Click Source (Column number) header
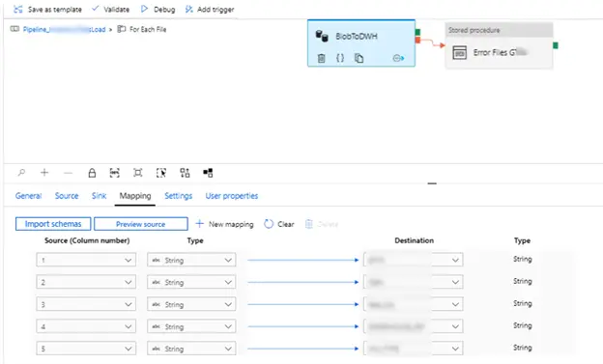 87,240
